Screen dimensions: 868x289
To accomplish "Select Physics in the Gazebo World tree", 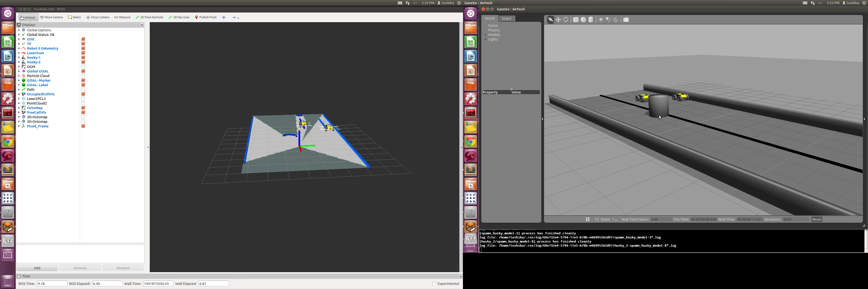I will pyautogui.click(x=494, y=30).
